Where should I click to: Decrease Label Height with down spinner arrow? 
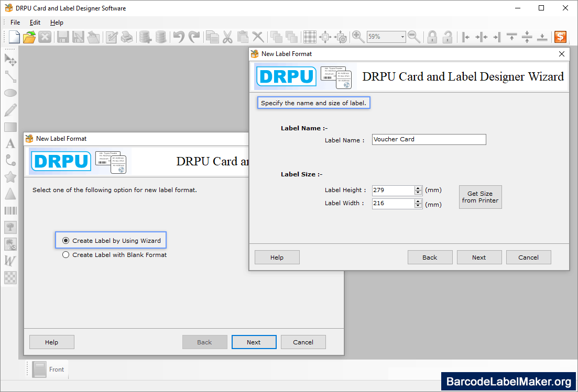tap(418, 193)
